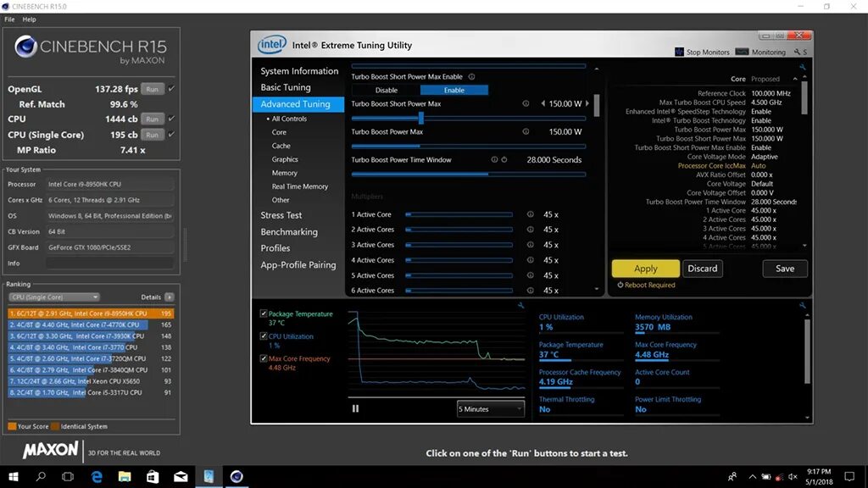Toggle the OpenGL test checkmark in Cinebench

171,88
